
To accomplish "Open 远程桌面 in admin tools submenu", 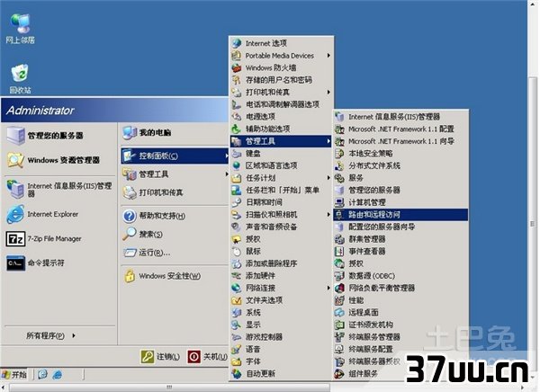I will pyautogui.click(x=400, y=312).
